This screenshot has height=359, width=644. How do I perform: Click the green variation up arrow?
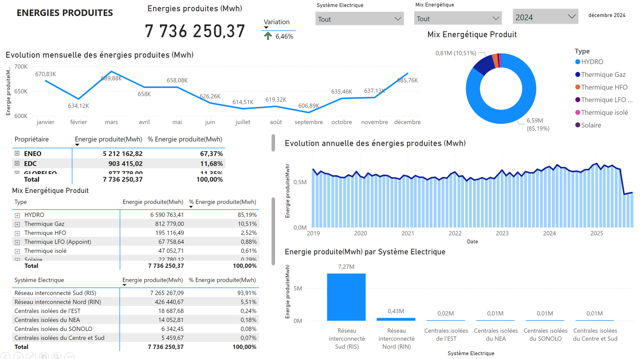268,36
